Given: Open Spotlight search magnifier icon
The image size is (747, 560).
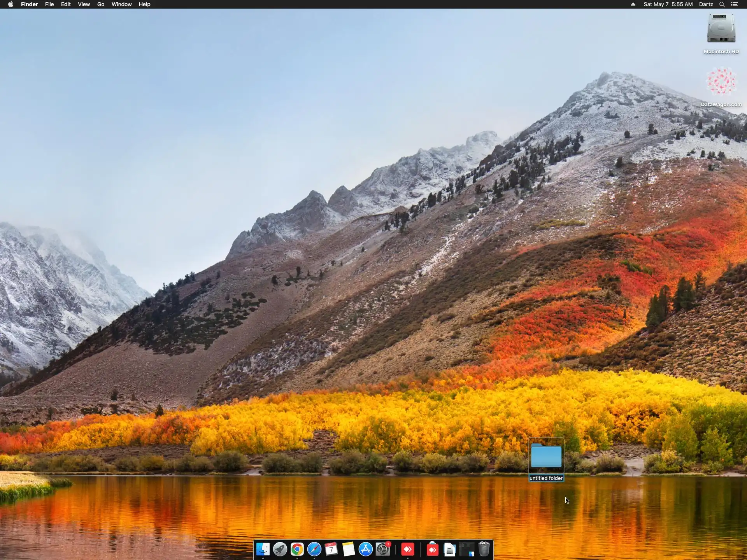Looking at the screenshot, I should tap(722, 4).
